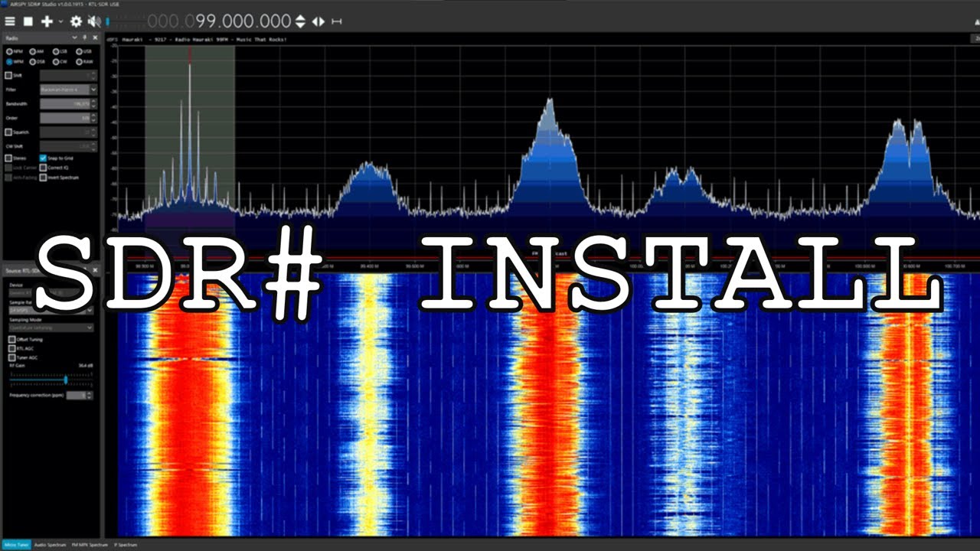Toggle the Stereo checkbox
The width and height of the screenshot is (980, 551).
point(8,158)
